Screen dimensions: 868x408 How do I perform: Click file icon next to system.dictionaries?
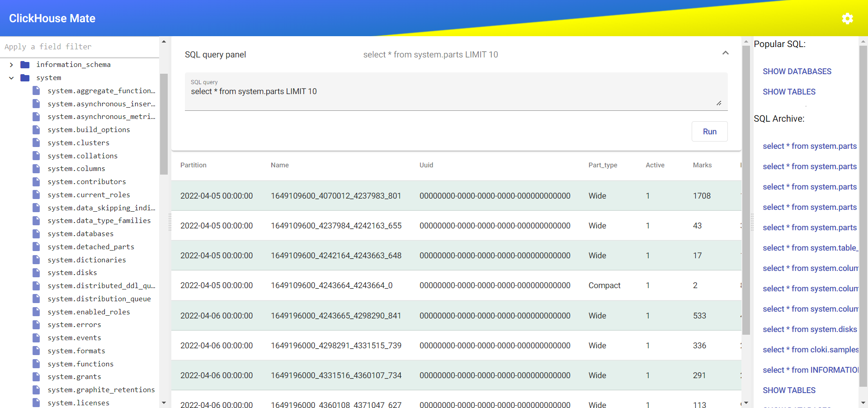pos(36,260)
